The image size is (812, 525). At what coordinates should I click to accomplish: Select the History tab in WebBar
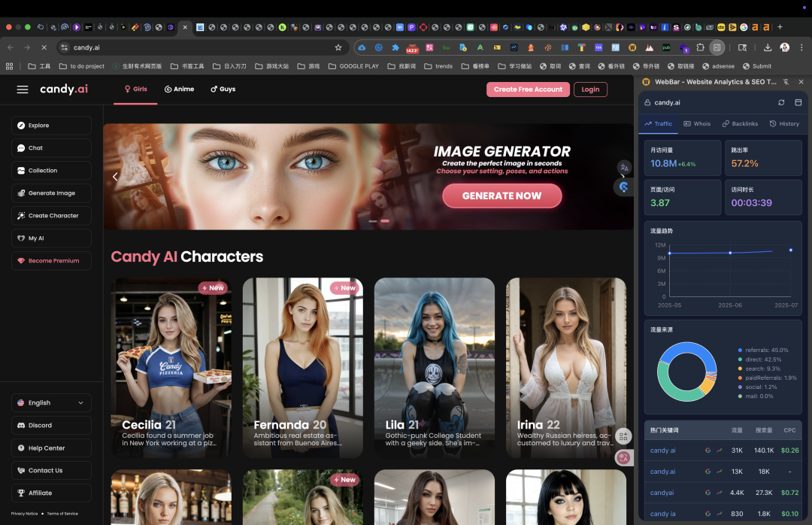click(784, 124)
